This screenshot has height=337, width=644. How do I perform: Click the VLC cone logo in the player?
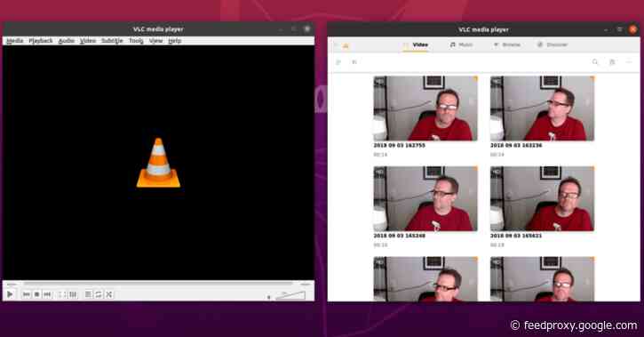click(158, 163)
